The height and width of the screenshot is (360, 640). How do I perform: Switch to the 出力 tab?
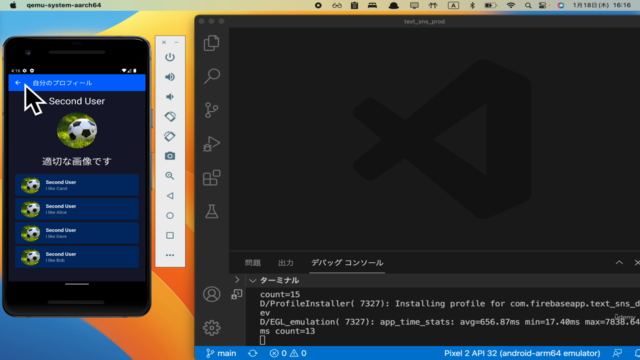286,263
